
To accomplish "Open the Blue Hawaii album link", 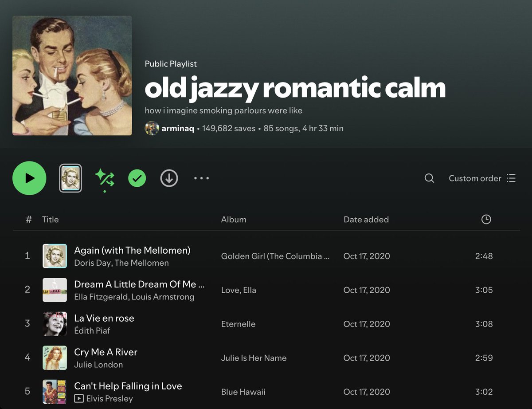I will [243, 392].
